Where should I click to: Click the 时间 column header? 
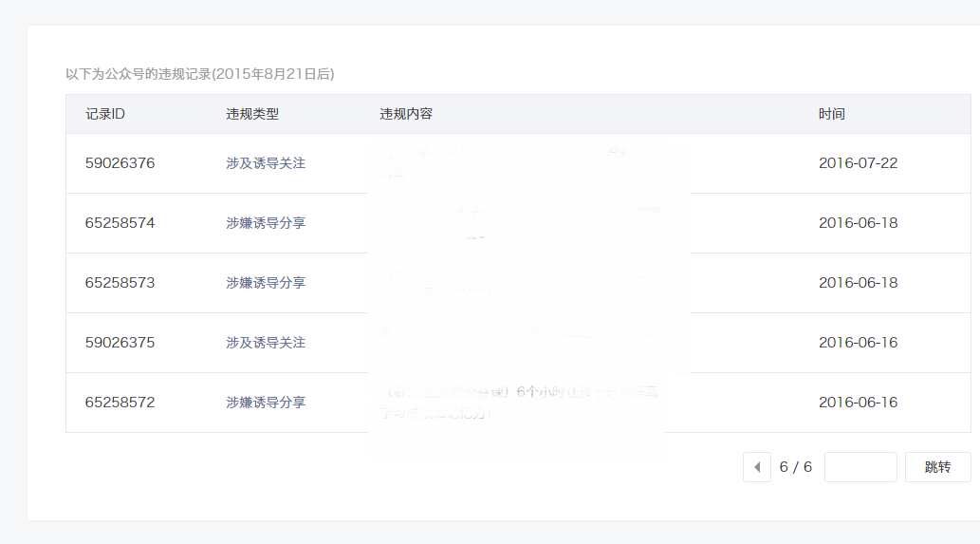pyautogui.click(x=832, y=114)
